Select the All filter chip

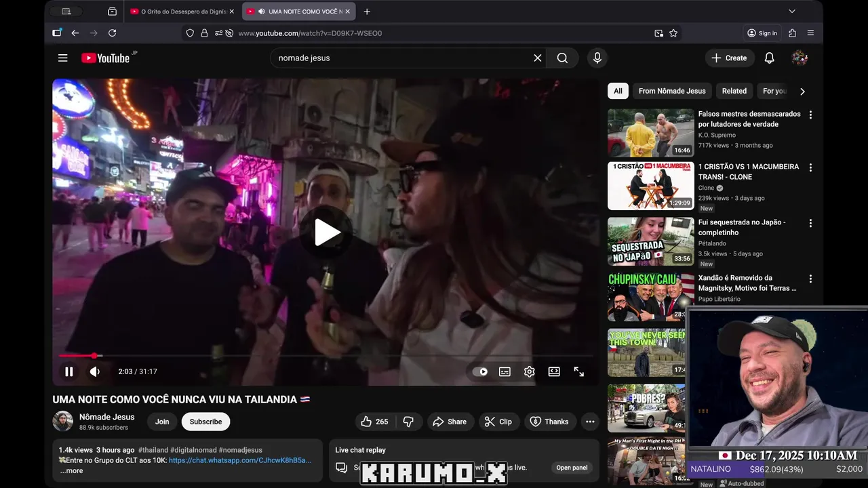(618, 91)
